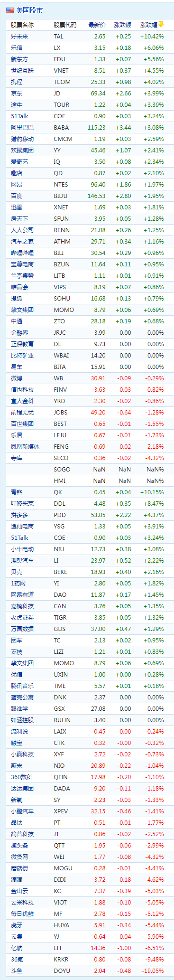Open the 小鹏汽车 stock name

(x=22, y=811)
